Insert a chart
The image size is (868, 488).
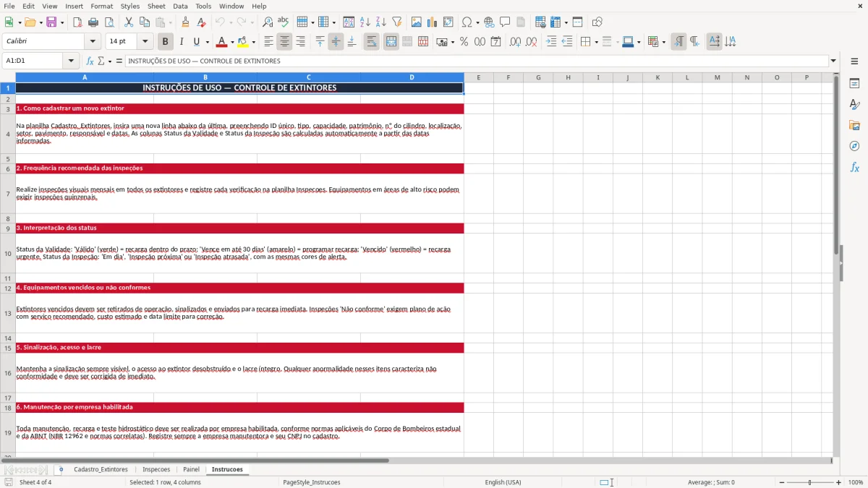[x=433, y=22]
